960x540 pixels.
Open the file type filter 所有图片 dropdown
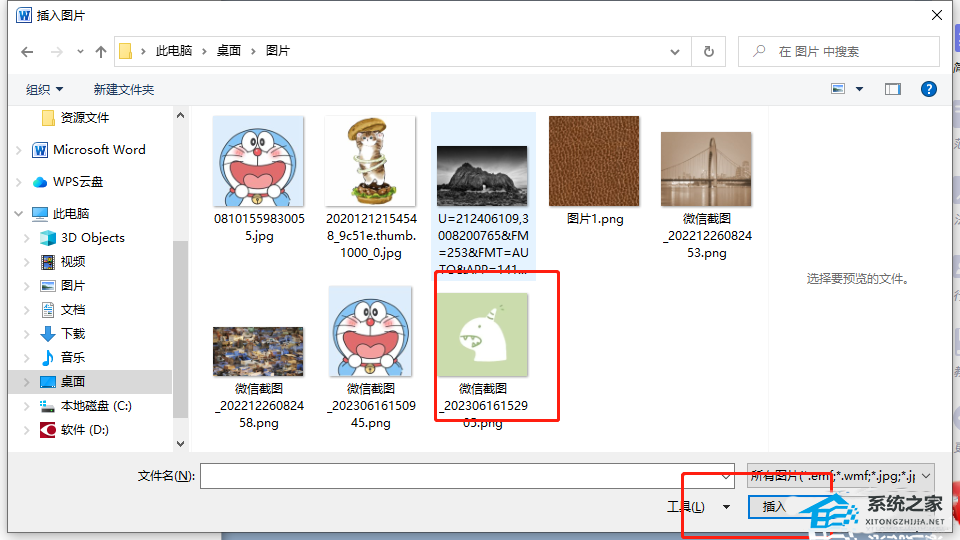pyautogui.click(x=841, y=476)
